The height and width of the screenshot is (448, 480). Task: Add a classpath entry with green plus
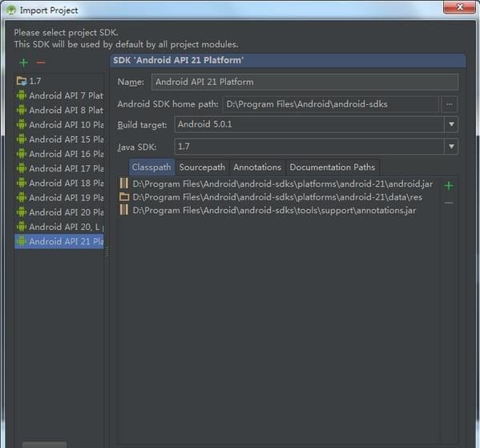(x=449, y=186)
